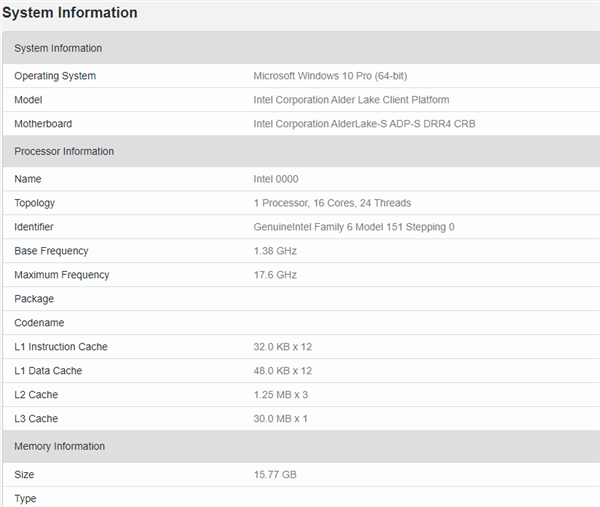This screenshot has height=507, width=600.
Task: Click the L1 Instruction Cache label
Action: (61, 347)
